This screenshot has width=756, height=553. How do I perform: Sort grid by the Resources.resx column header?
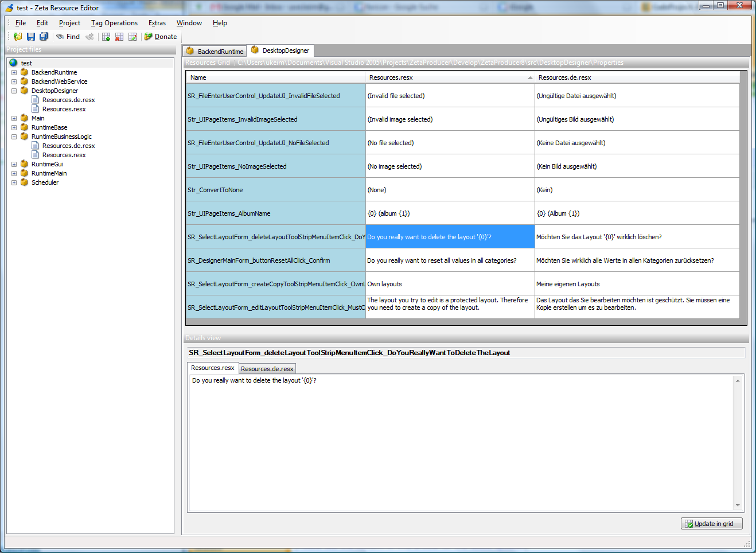click(x=450, y=77)
